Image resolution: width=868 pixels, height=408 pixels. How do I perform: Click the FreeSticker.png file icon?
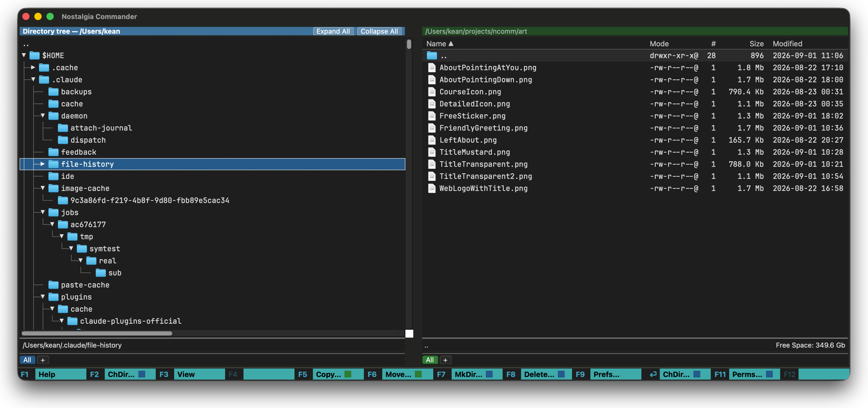click(x=432, y=116)
